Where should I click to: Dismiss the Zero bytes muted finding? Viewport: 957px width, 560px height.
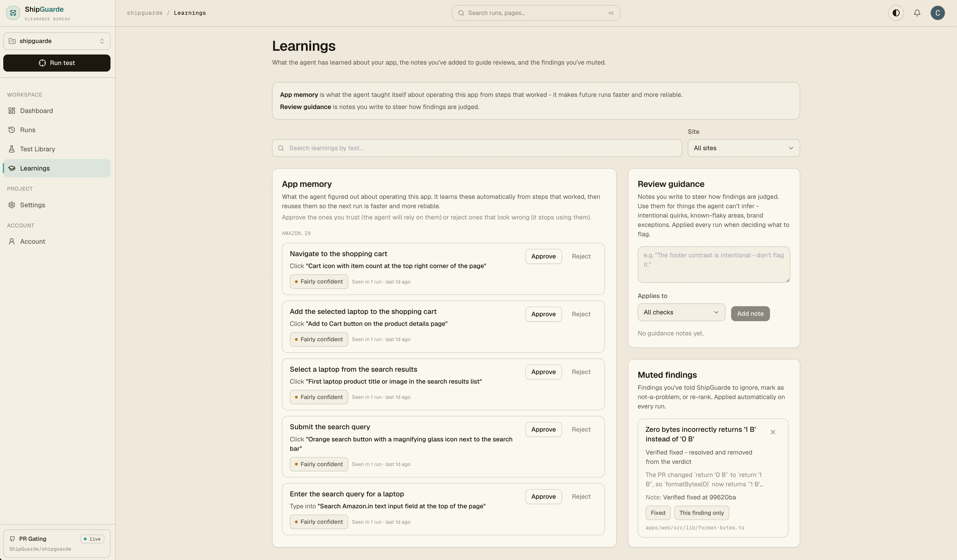(773, 432)
